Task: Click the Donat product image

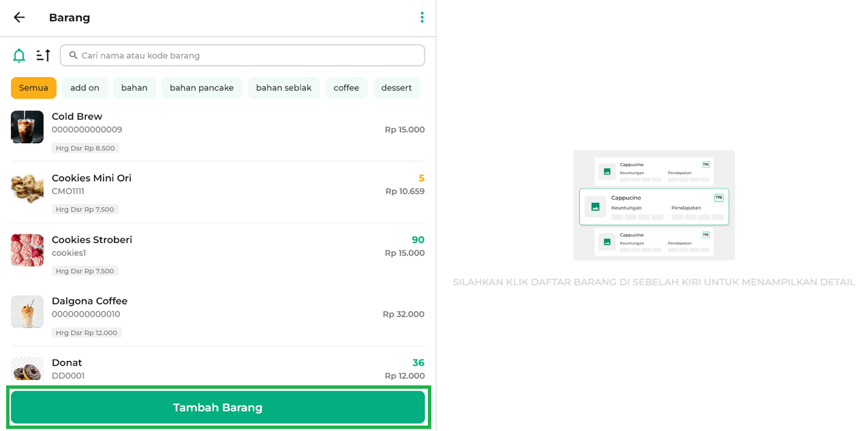Action: click(x=27, y=370)
